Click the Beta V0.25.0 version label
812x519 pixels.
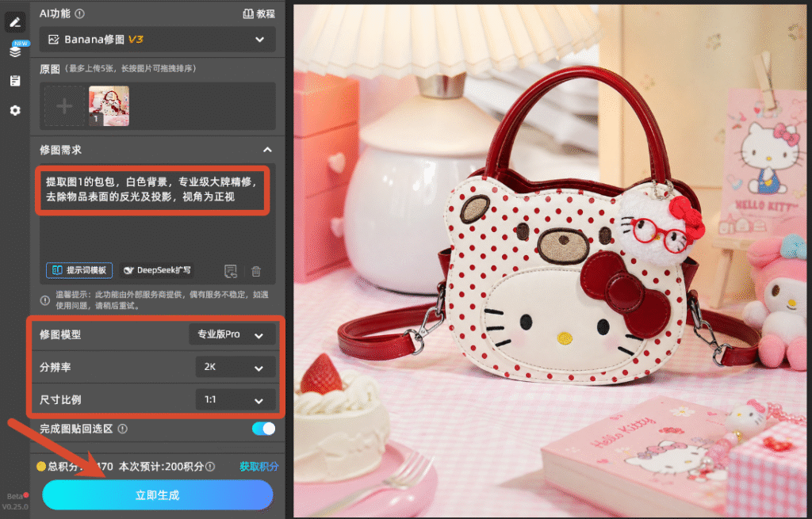pyautogui.click(x=14, y=502)
